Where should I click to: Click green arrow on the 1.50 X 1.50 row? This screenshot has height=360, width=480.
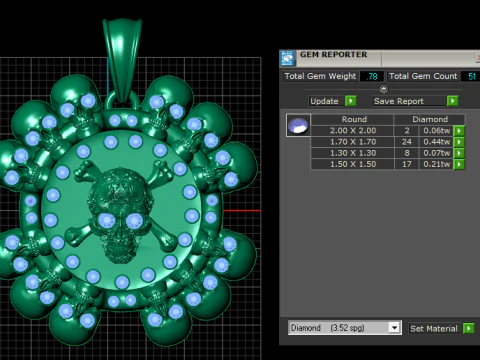pos(459,164)
